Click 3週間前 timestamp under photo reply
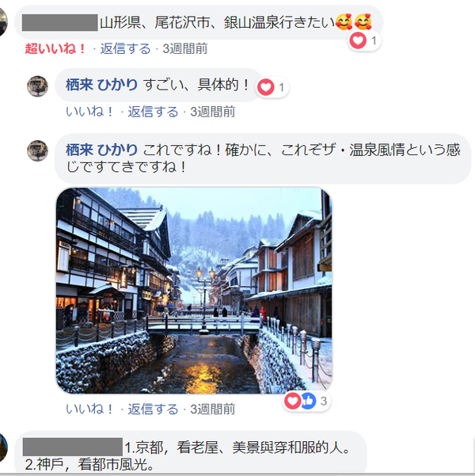The height and width of the screenshot is (476, 475). click(x=213, y=409)
